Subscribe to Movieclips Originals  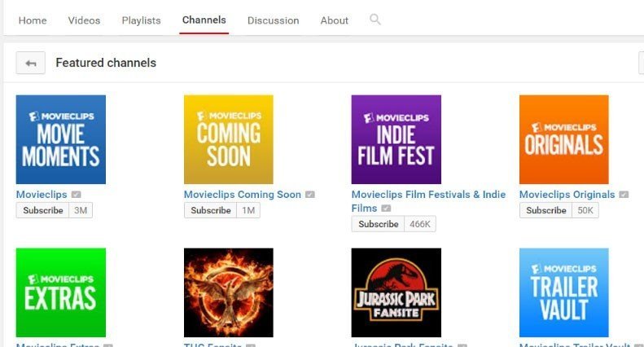coord(546,210)
